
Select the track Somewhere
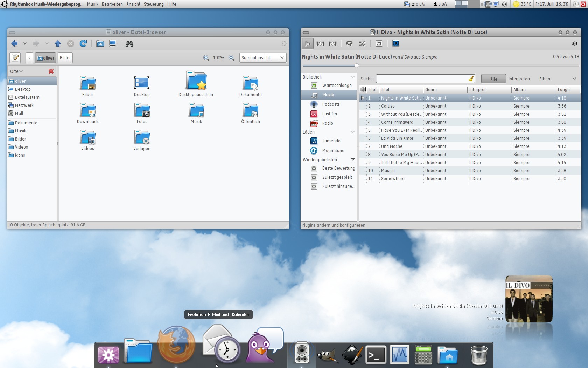[x=470, y=179]
